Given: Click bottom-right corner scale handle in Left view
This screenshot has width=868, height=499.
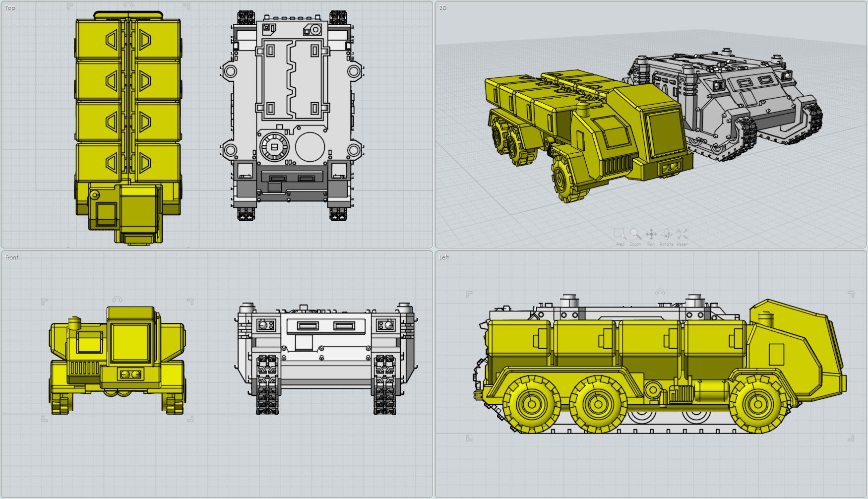Looking at the screenshot, I should pyautogui.click(x=851, y=438).
